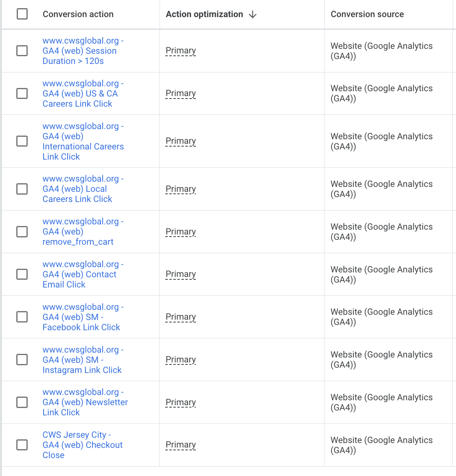
Task: Open Primary setting for Session Duration row
Action: (x=181, y=51)
